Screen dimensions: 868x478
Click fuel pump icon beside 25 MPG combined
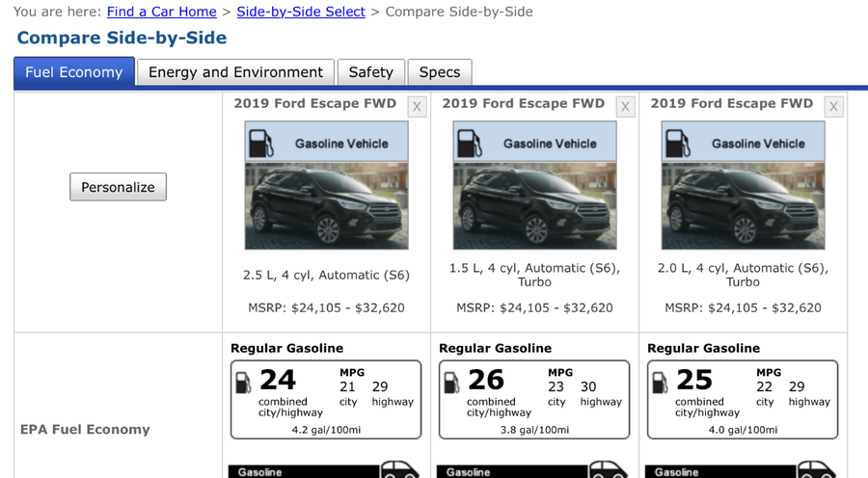pyautogui.click(x=660, y=383)
